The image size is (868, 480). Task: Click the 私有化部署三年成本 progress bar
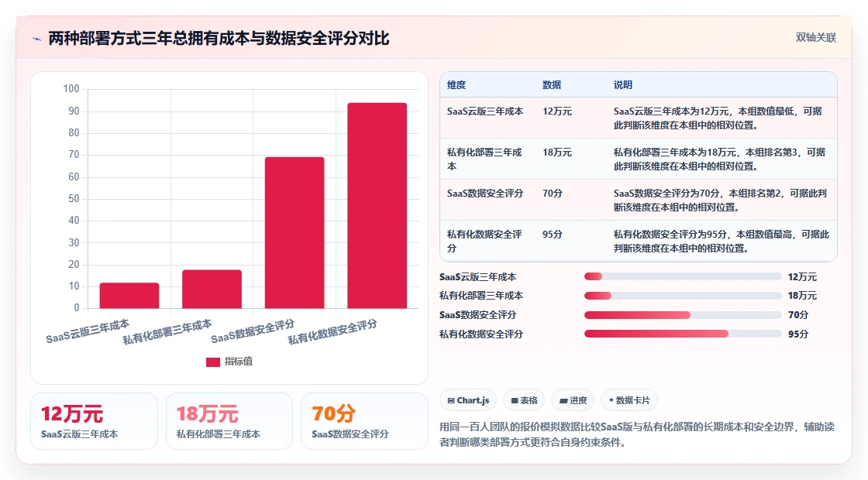(x=683, y=296)
